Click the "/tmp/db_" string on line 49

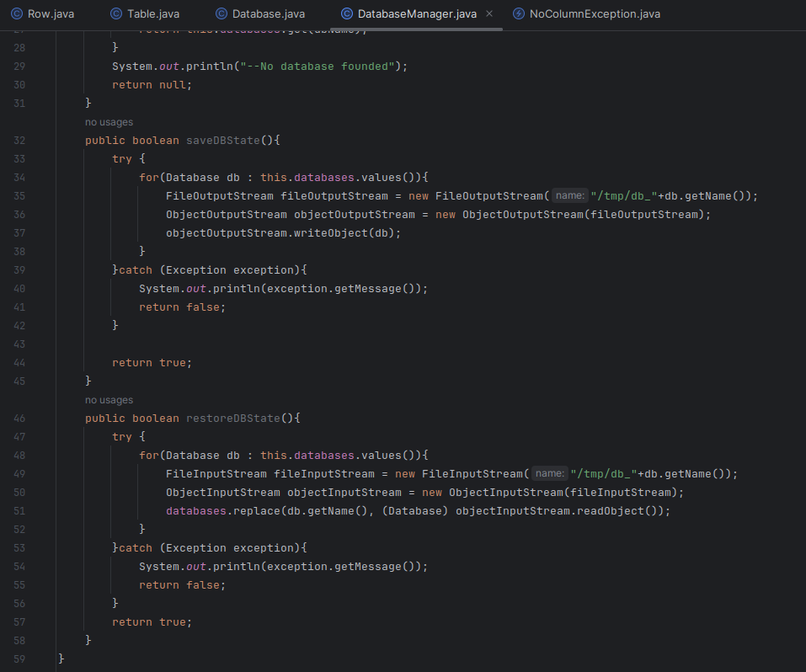click(604, 473)
